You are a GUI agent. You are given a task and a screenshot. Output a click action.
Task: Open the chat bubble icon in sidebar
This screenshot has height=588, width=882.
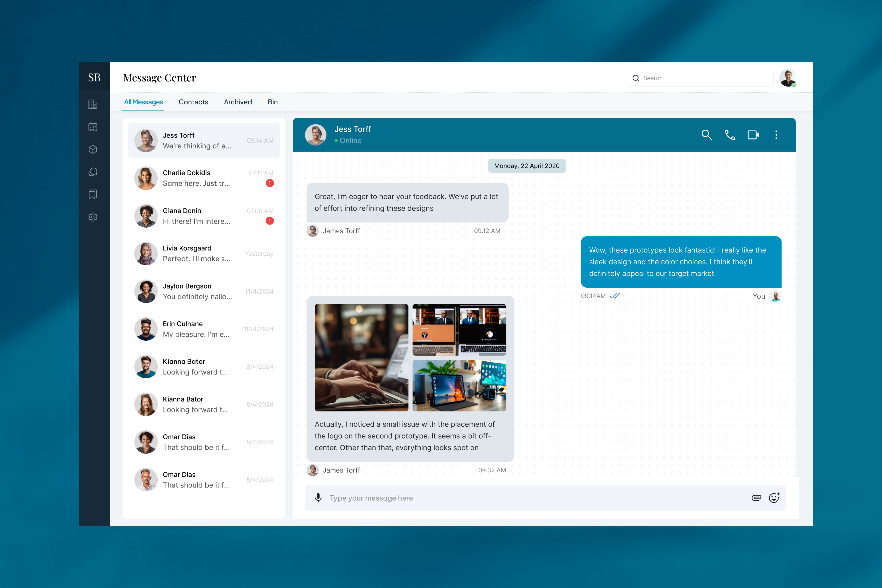click(93, 172)
